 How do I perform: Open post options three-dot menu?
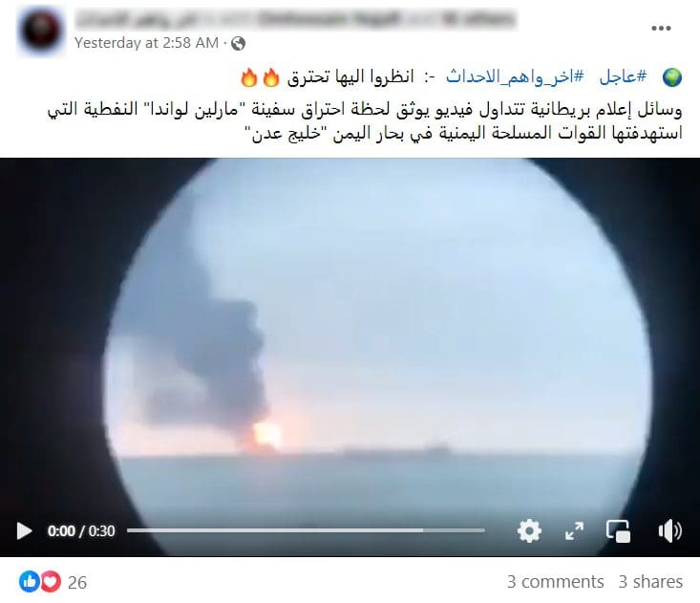coord(661,28)
